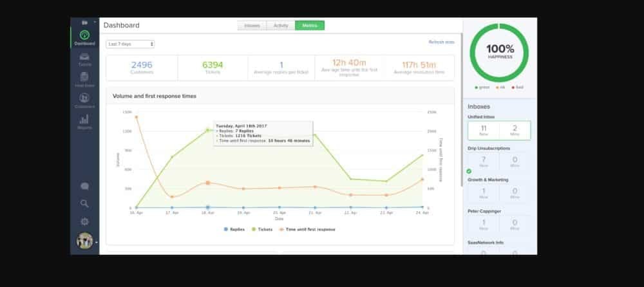Click the search magnifier icon

coord(84,203)
